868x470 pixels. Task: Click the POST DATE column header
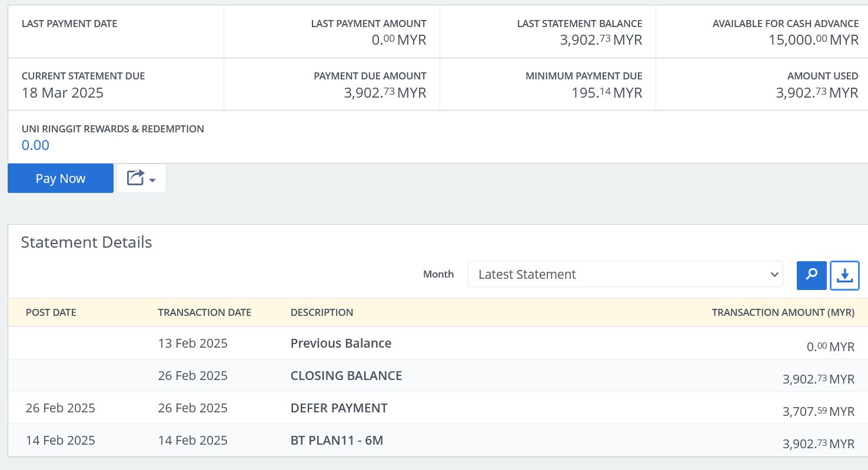[51, 312]
